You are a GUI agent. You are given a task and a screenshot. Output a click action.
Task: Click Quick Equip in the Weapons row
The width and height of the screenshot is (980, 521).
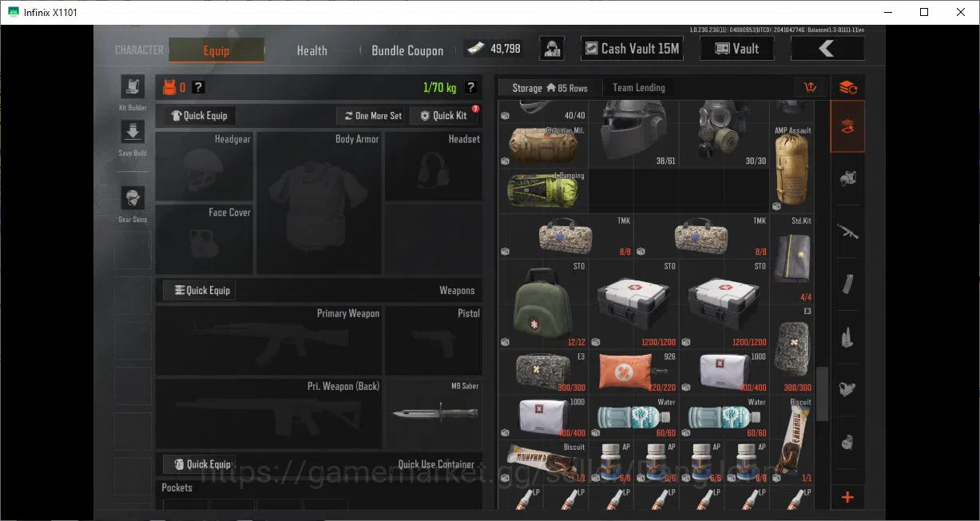(x=200, y=290)
